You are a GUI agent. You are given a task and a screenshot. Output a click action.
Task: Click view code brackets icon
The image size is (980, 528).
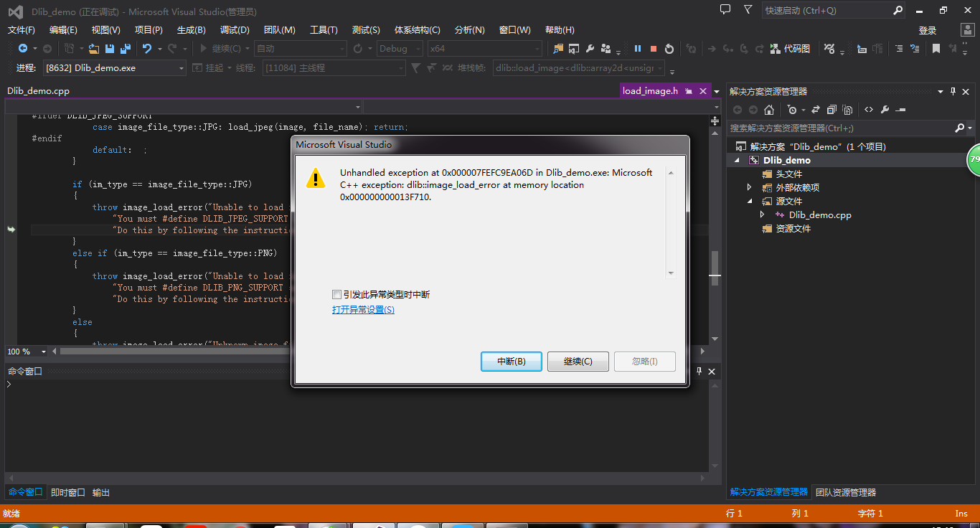(869, 110)
